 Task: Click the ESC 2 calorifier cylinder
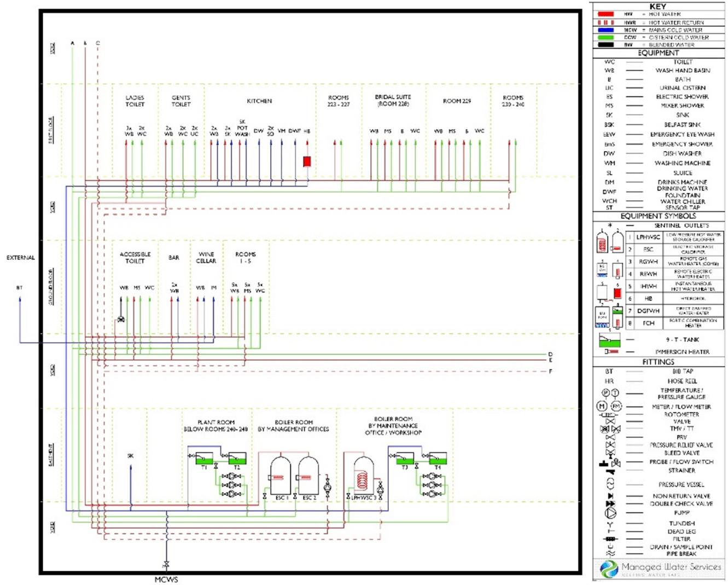point(308,476)
